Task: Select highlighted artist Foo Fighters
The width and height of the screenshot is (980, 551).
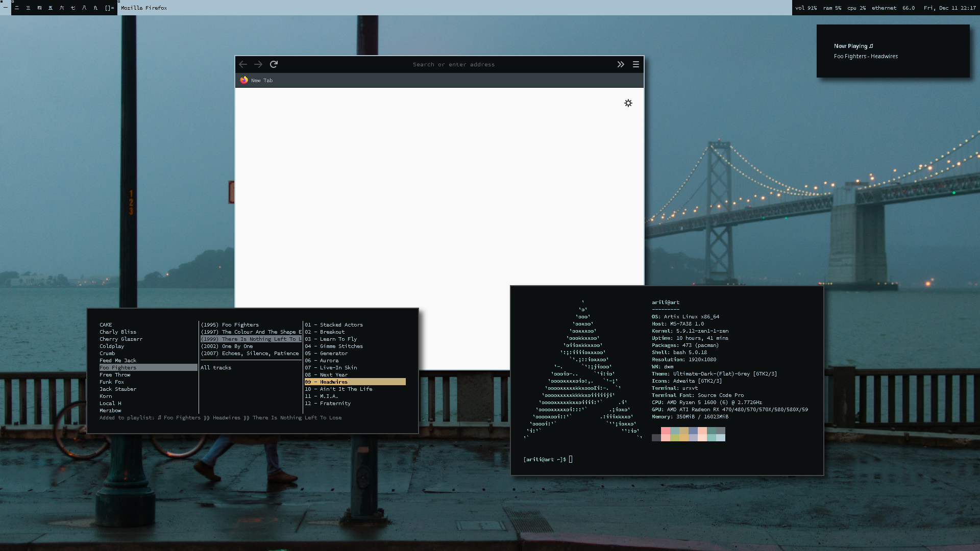Action: [148, 368]
